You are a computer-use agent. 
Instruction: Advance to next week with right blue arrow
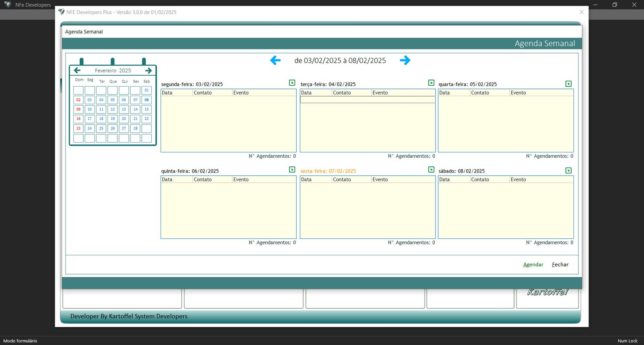[405, 60]
